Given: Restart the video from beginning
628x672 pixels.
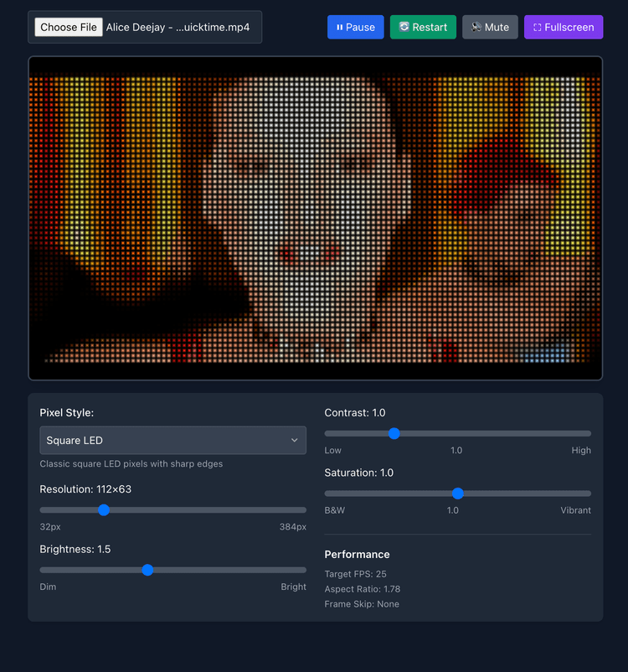Looking at the screenshot, I should [x=423, y=27].
